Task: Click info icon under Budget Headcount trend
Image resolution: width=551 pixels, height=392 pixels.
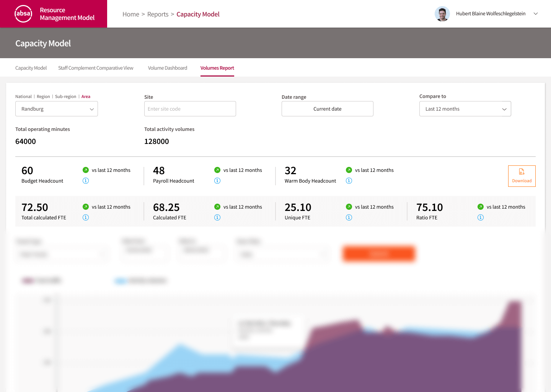Action: pyautogui.click(x=86, y=181)
